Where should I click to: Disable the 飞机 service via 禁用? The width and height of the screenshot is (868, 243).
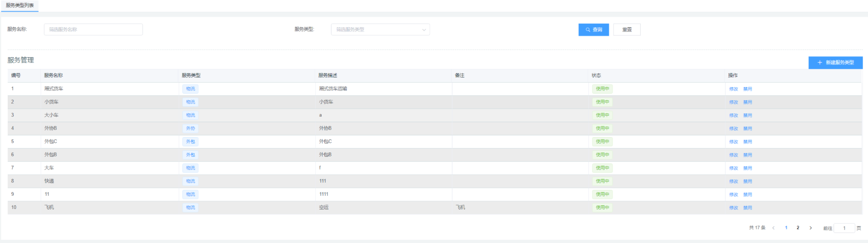click(747, 208)
